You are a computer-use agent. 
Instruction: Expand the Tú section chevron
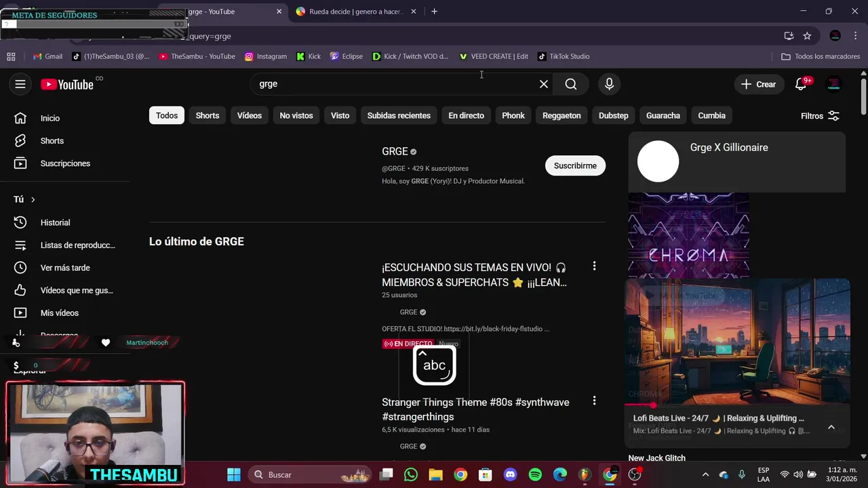[x=33, y=199]
